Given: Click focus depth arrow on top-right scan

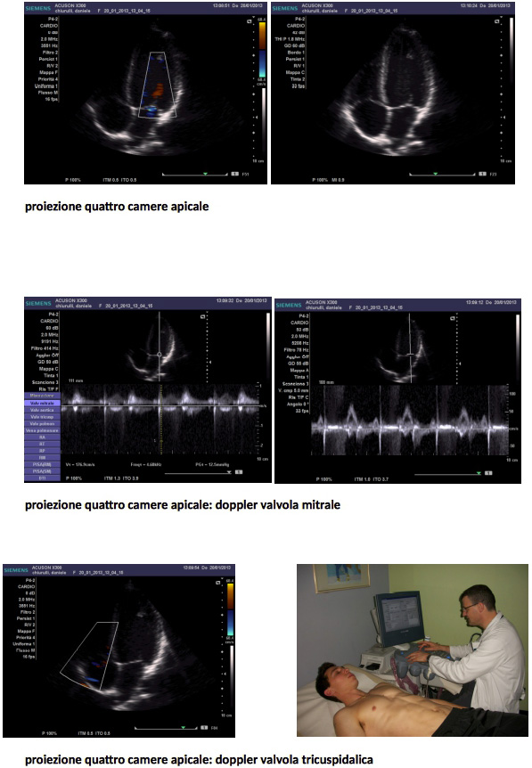Looking at the screenshot, I should [x=504, y=118].
